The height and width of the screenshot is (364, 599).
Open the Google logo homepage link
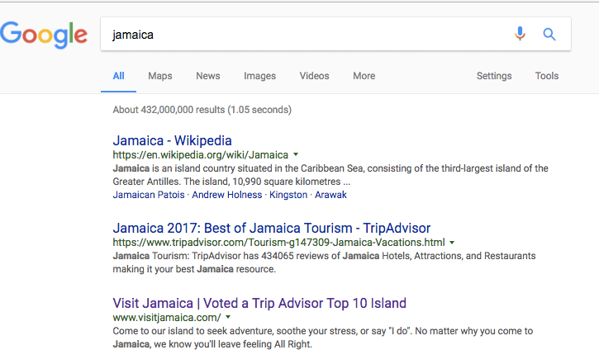[x=44, y=35]
